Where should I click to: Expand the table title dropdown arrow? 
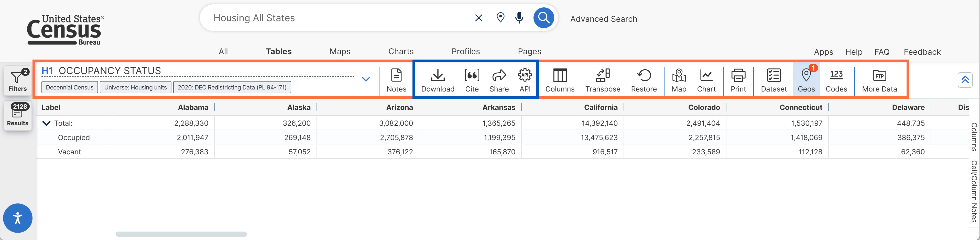(366, 79)
